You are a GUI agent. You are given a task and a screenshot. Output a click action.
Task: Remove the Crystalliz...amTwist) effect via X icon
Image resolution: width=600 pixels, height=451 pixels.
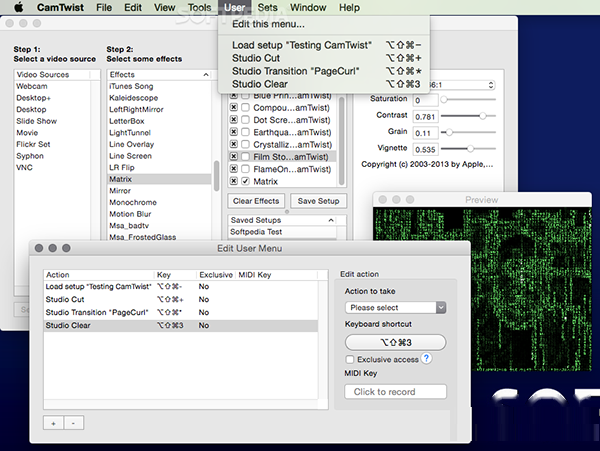point(234,144)
